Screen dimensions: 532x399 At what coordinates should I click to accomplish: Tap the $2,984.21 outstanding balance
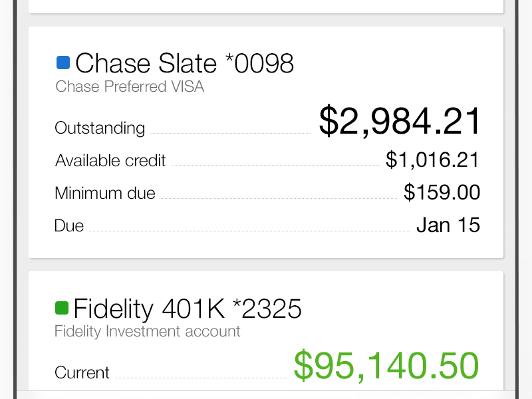point(399,121)
